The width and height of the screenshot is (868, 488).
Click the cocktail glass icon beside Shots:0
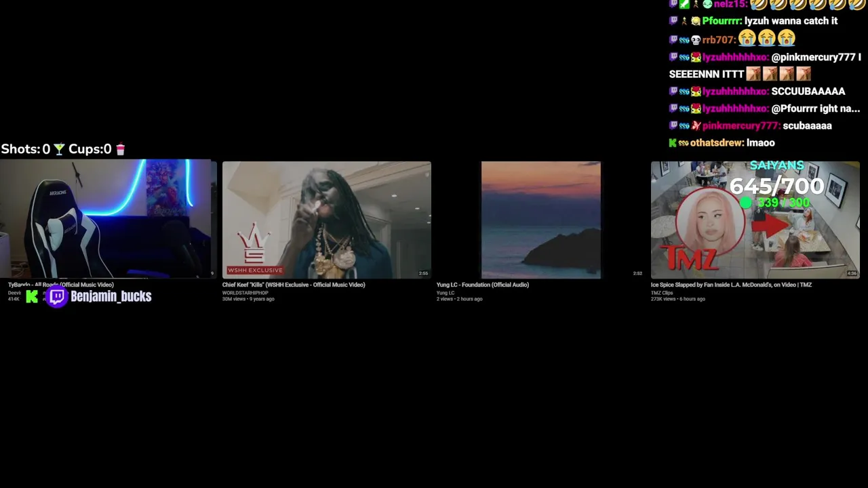coord(60,149)
